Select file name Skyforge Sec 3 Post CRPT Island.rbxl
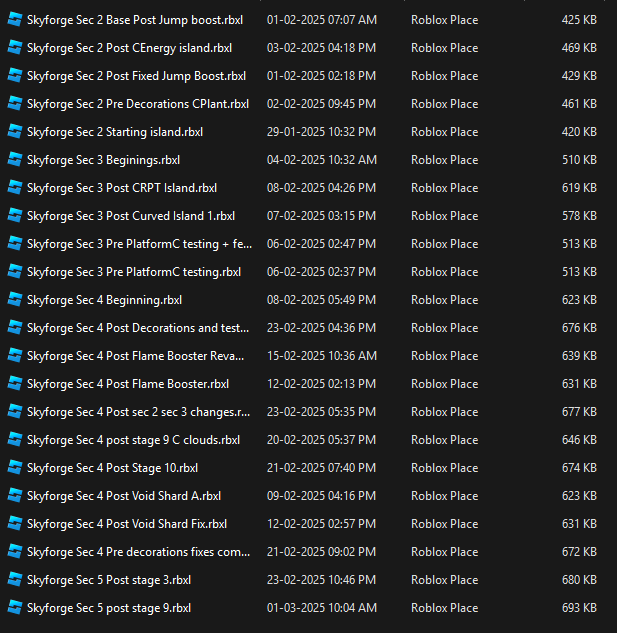 coord(122,188)
